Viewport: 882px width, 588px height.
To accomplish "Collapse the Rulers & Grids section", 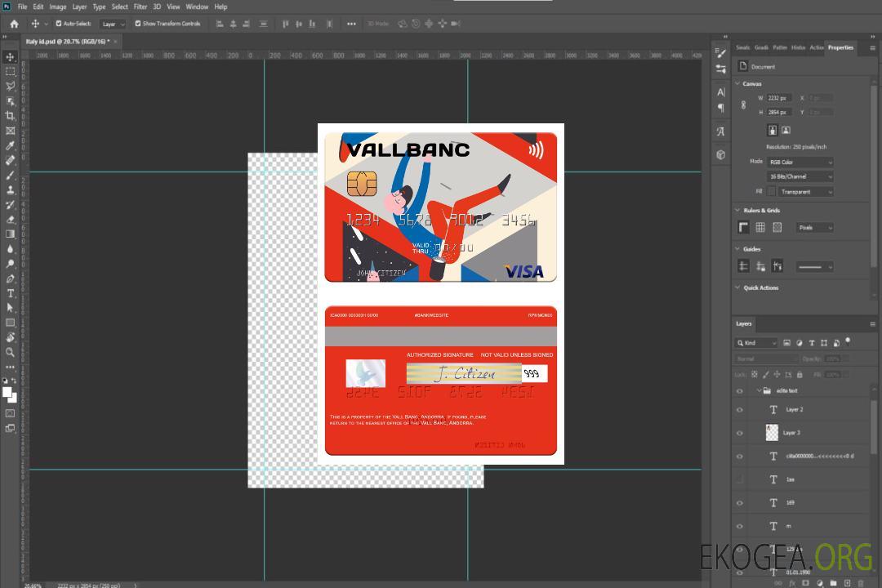I will pos(738,211).
